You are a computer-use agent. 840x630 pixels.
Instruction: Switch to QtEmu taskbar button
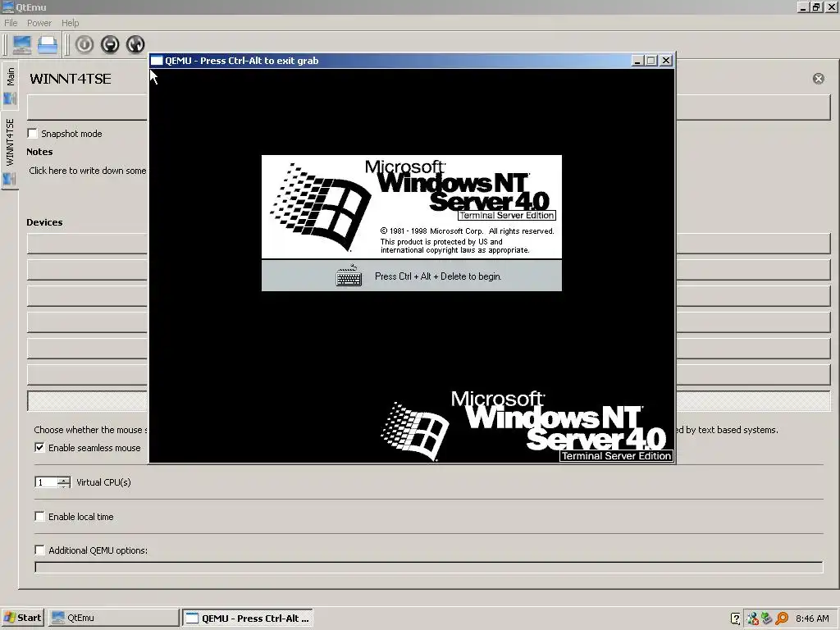coord(113,618)
